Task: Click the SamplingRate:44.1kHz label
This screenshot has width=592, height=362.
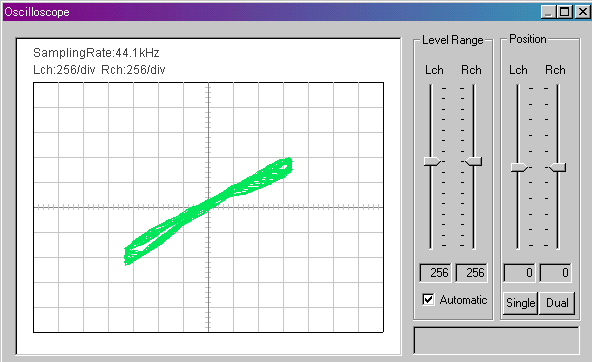Action: click(x=96, y=53)
